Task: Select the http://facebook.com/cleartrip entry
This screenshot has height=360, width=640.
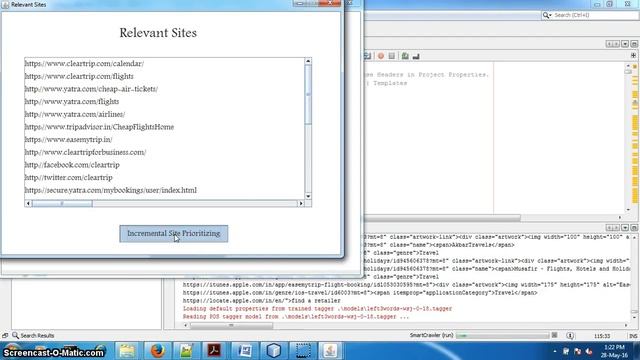Action: click(x=72, y=165)
